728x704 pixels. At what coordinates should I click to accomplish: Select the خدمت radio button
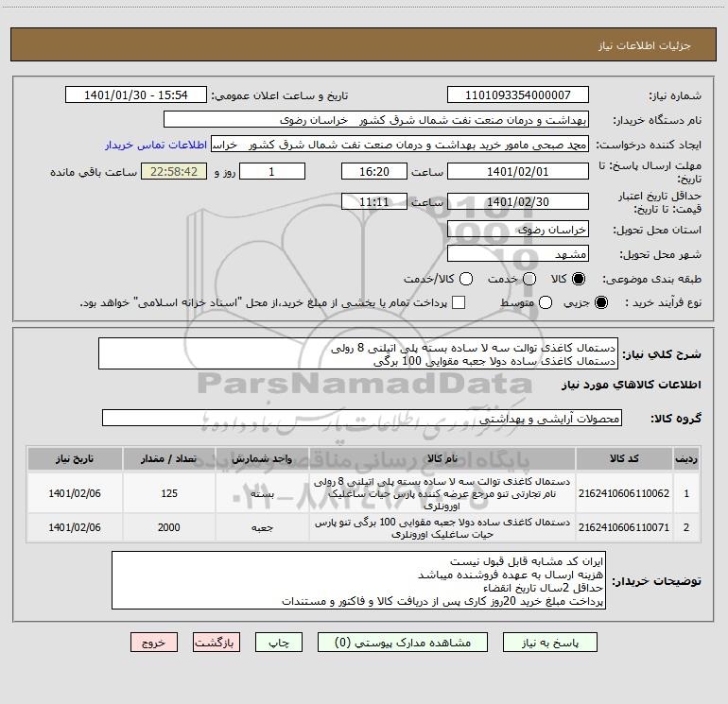tap(529, 279)
